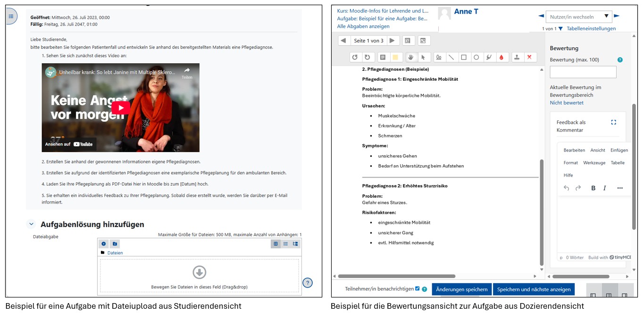Select the freehand pen annotation tool
Viewport: 644px width, 313px height.
[x=439, y=57]
